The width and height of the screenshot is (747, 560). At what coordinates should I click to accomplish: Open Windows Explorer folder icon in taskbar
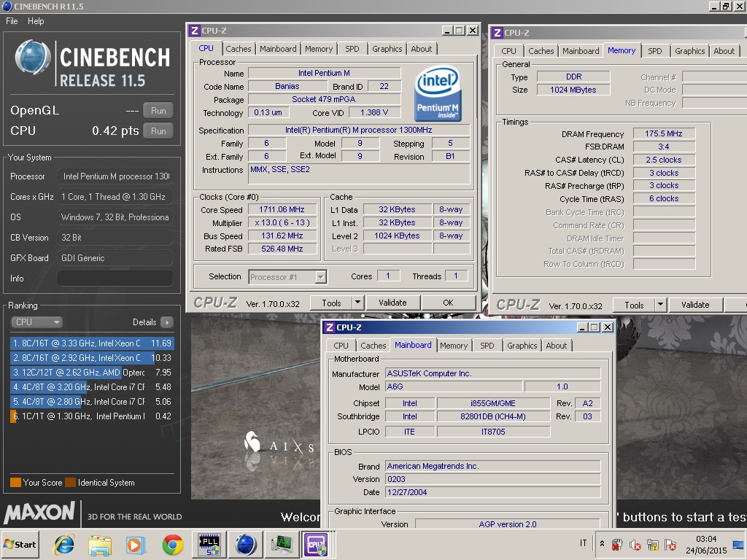click(100, 544)
